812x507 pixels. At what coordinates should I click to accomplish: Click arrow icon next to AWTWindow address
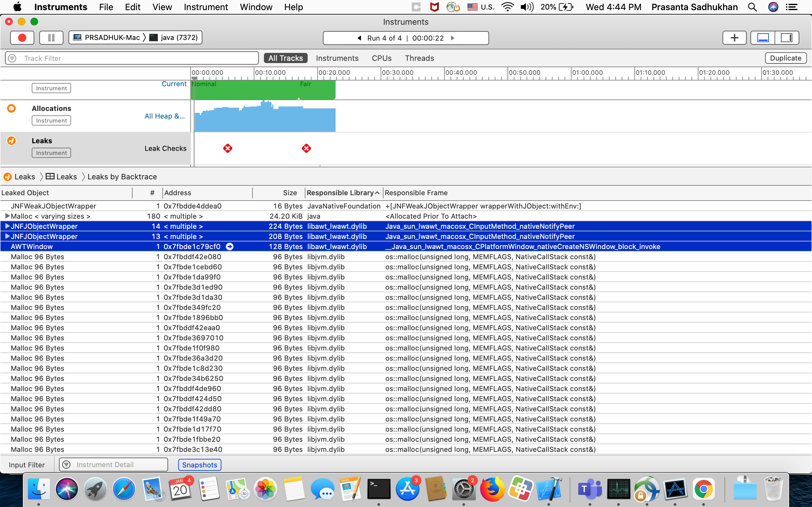click(230, 247)
